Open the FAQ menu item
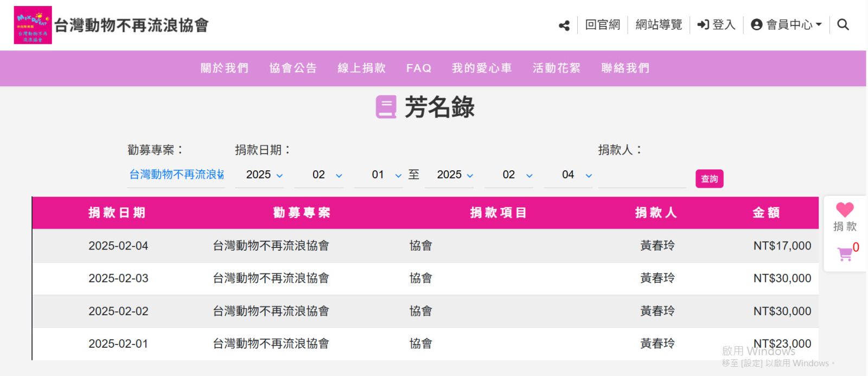Image resolution: width=868 pixels, height=376 pixels. coord(419,68)
